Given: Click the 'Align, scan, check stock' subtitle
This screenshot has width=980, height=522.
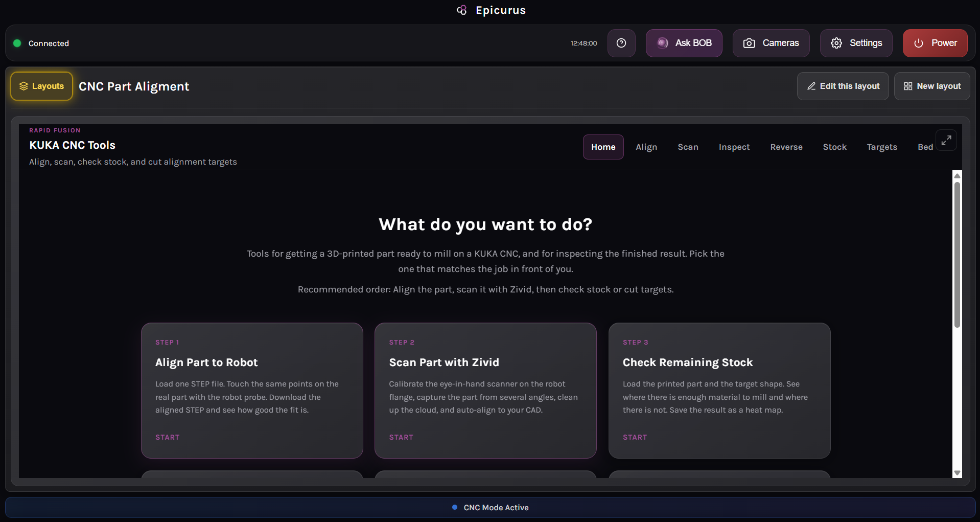Looking at the screenshot, I should [x=133, y=162].
